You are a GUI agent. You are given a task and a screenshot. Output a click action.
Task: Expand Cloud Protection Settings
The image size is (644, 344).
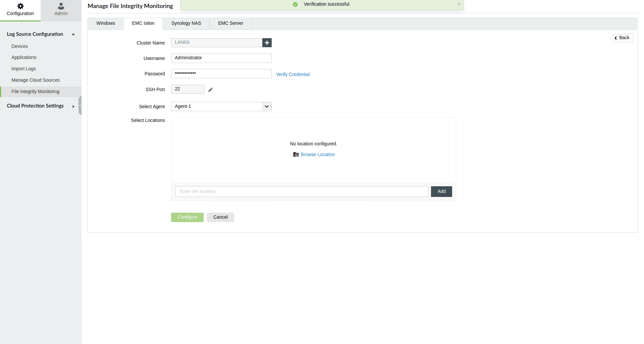coord(73,107)
